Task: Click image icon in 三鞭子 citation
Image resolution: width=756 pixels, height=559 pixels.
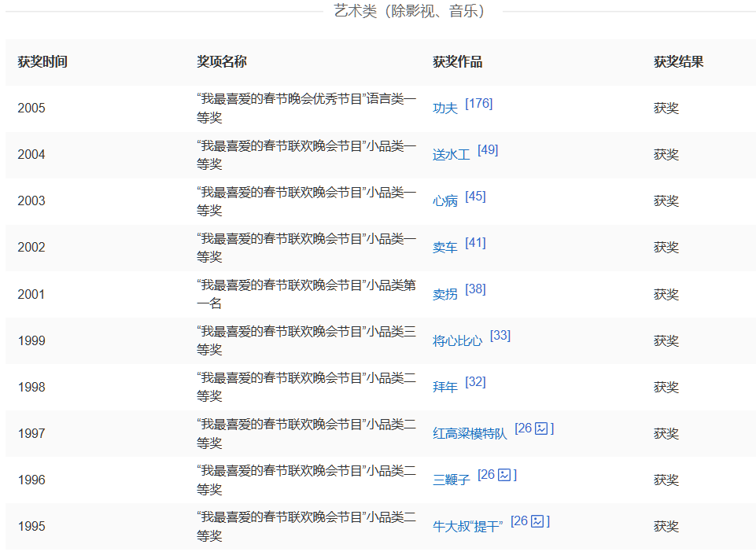Action: [x=504, y=475]
